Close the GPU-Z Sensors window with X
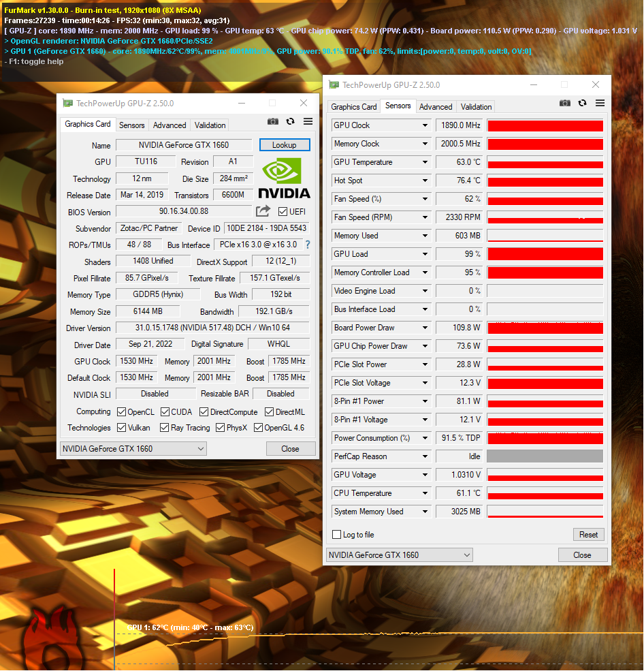644x671 pixels. pyautogui.click(x=595, y=84)
